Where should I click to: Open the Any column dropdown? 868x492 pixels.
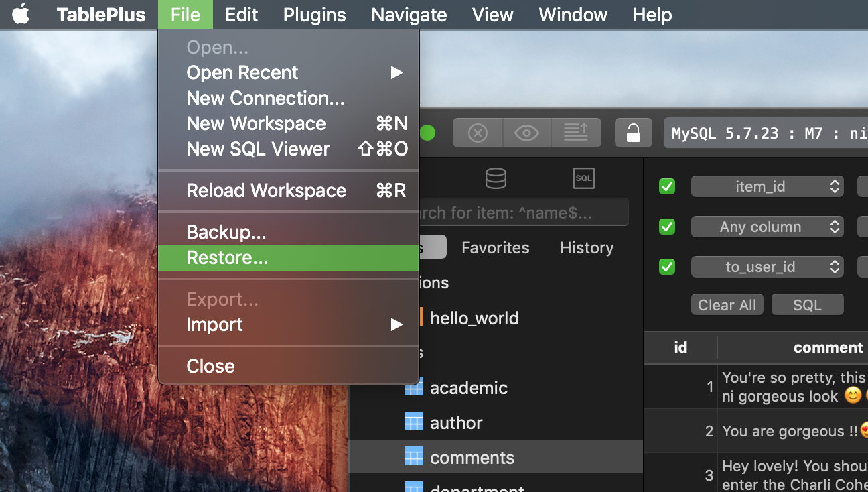pyautogui.click(x=768, y=227)
